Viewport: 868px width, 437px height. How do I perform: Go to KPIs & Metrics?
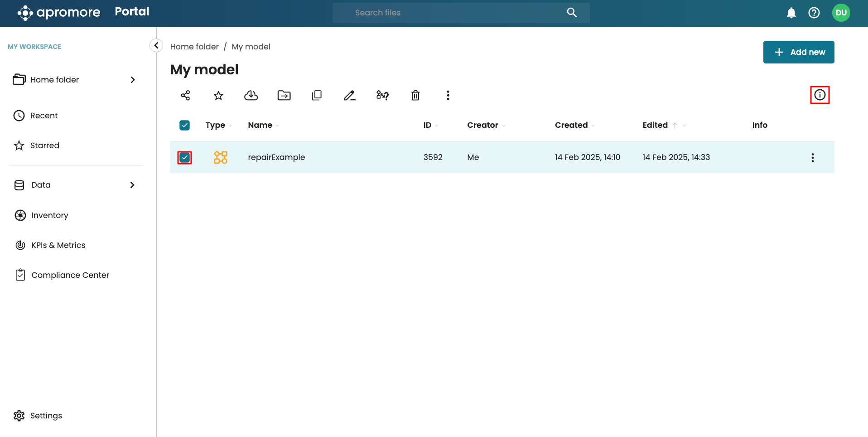(58, 245)
